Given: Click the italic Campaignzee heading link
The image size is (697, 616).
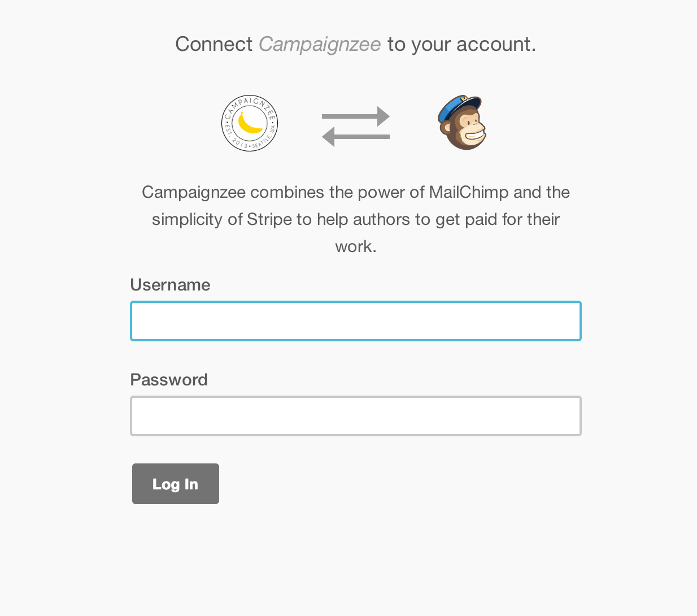Looking at the screenshot, I should (x=320, y=44).
